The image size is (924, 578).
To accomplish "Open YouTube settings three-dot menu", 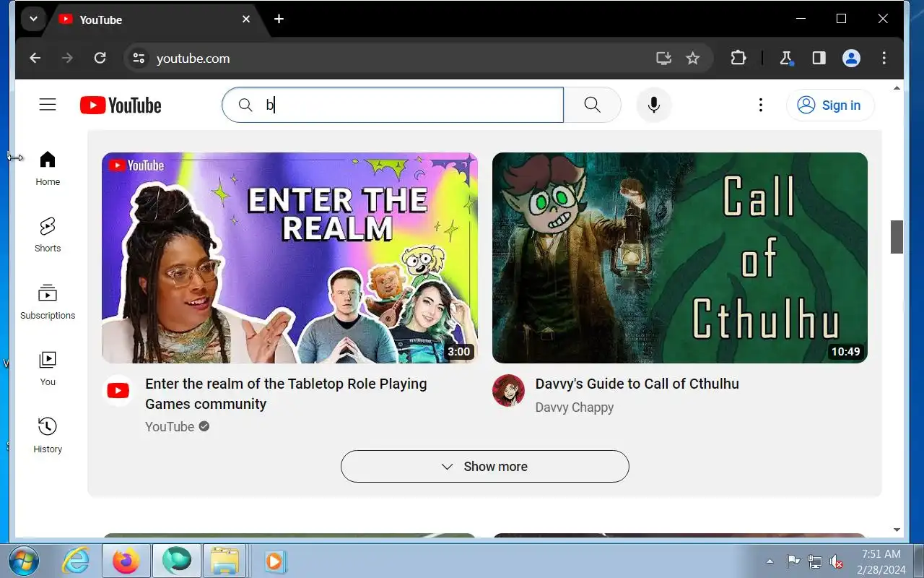I will click(760, 105).
